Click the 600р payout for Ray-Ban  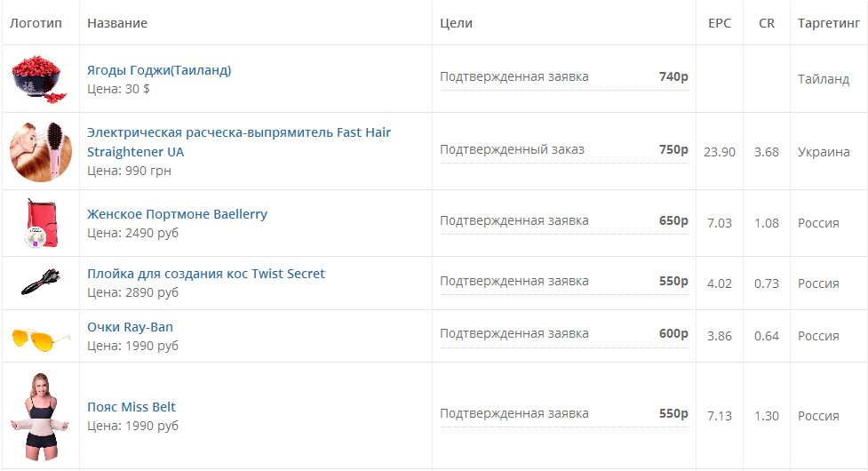click(x=673, y=334)
